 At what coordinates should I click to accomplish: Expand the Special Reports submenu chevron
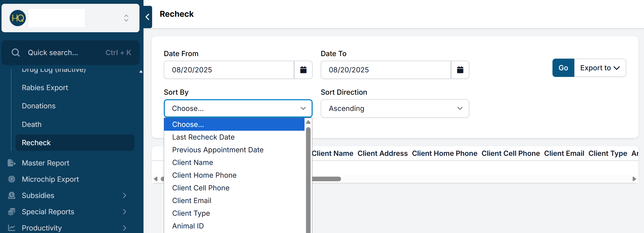[x=124, y=212]
